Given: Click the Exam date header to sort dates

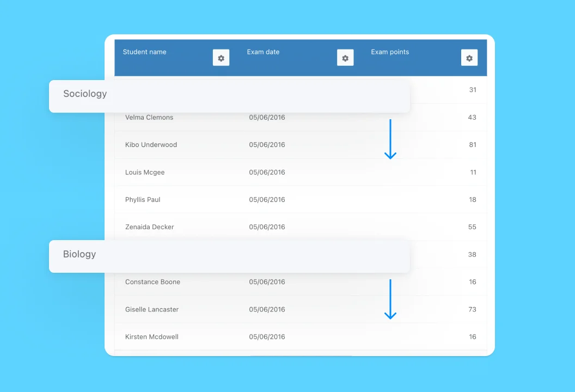Looking at the screenshot, I should 263,52.
